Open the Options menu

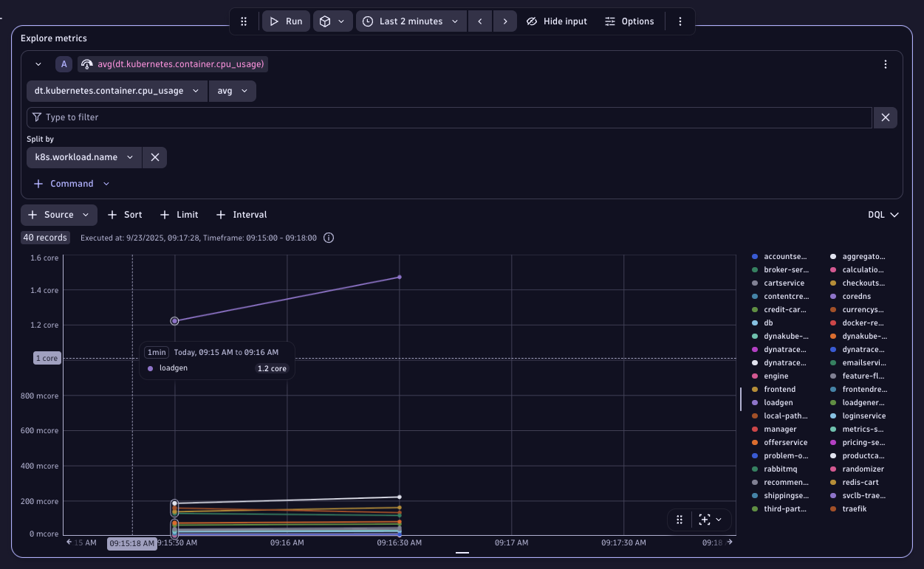[x=629, y=21]
